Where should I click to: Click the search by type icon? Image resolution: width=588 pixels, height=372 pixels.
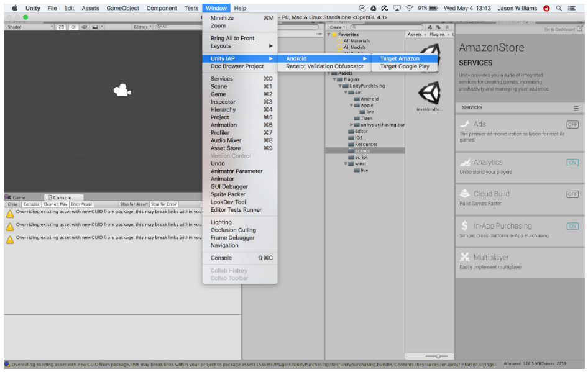click(x=430, y=27)
